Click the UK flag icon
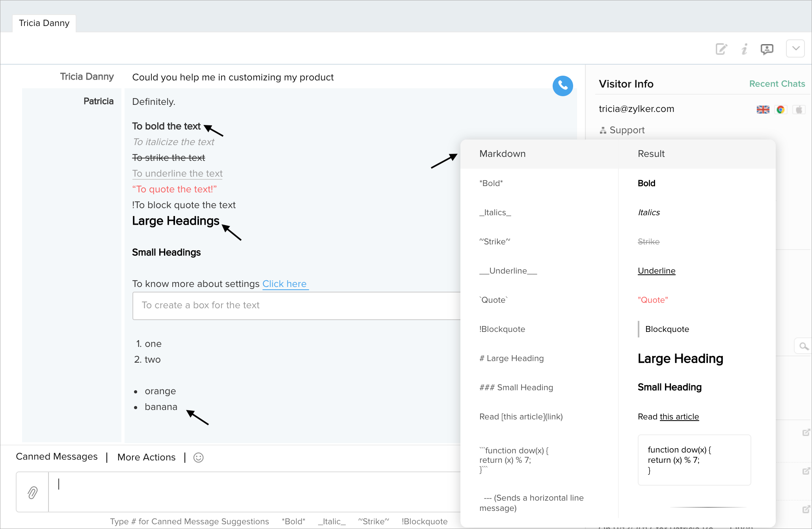 [x=763, y=110]
